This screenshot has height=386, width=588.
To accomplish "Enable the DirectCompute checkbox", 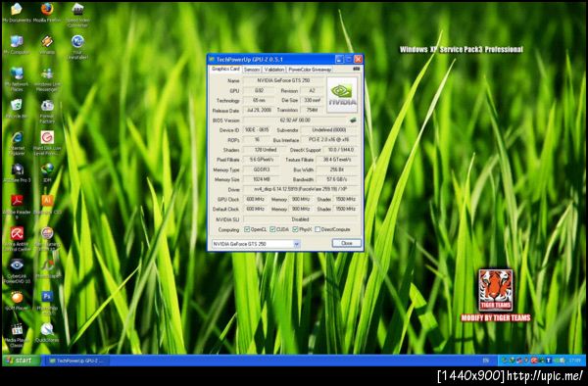I will click(318, 229).
